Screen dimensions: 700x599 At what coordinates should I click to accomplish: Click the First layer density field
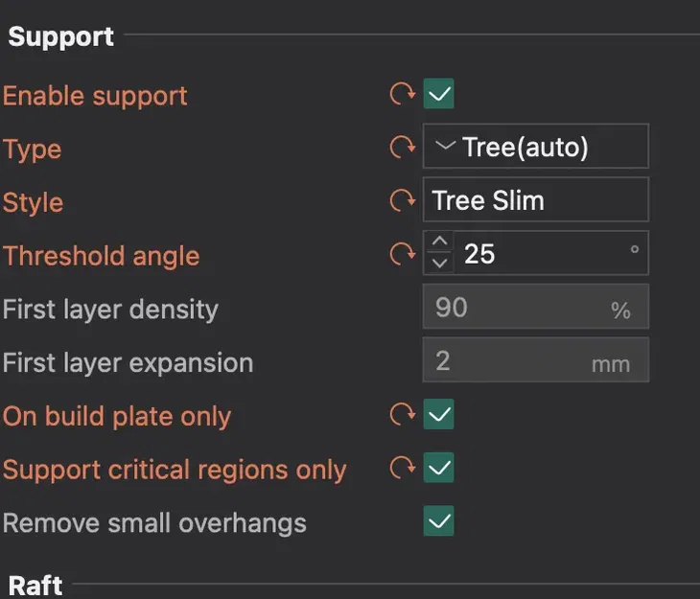pos(535,308)
